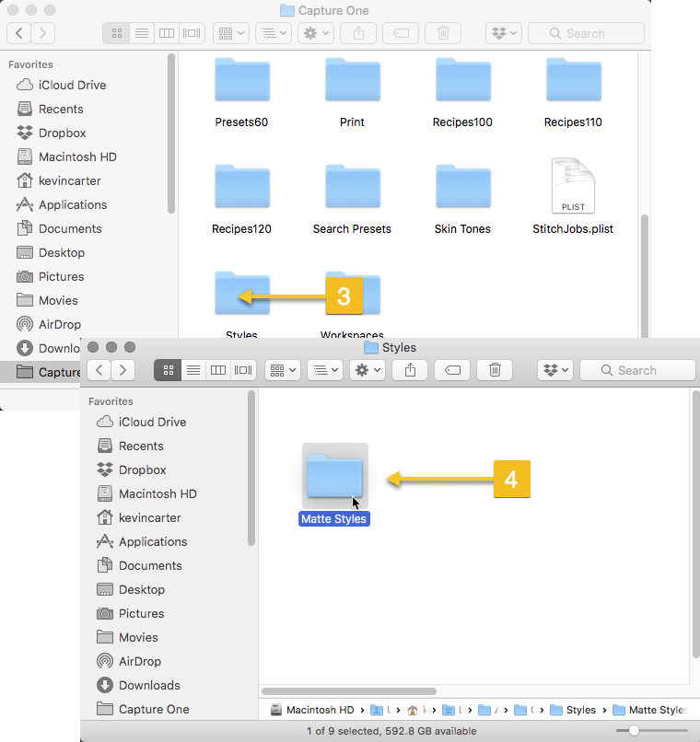
Task: Click Styles in the path bar
Action: (573, 710)
